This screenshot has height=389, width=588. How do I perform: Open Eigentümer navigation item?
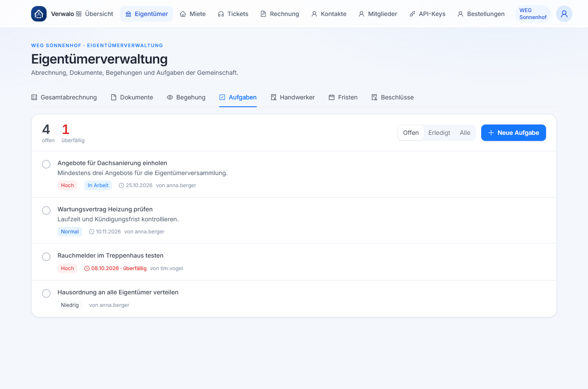click(147, 14)
